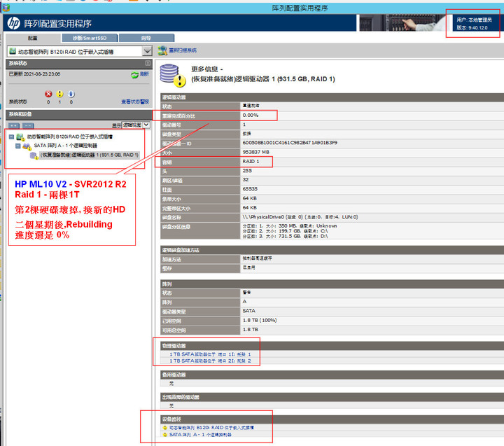Collapse the SATA array A tree node
Viewport: 504px width, 446px height.
point(18,146)
